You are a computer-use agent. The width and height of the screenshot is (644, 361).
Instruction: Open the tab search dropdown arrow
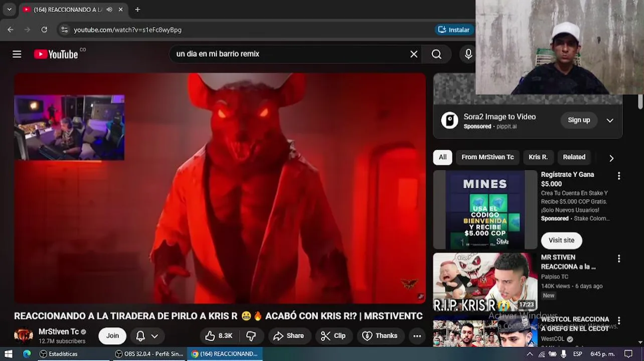[9, 10]
